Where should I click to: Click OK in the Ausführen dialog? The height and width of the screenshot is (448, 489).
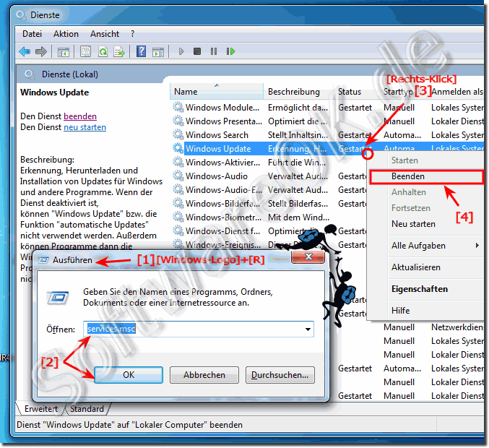pyautogui.click(x=129, y=375)
